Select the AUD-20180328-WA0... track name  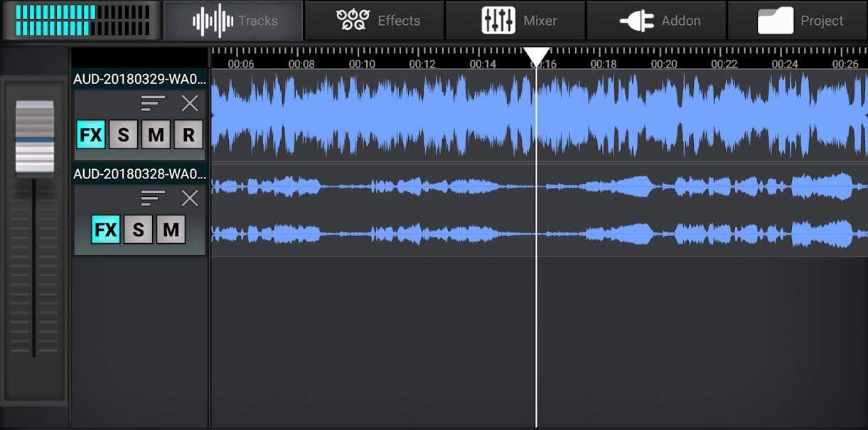point(140,173)
